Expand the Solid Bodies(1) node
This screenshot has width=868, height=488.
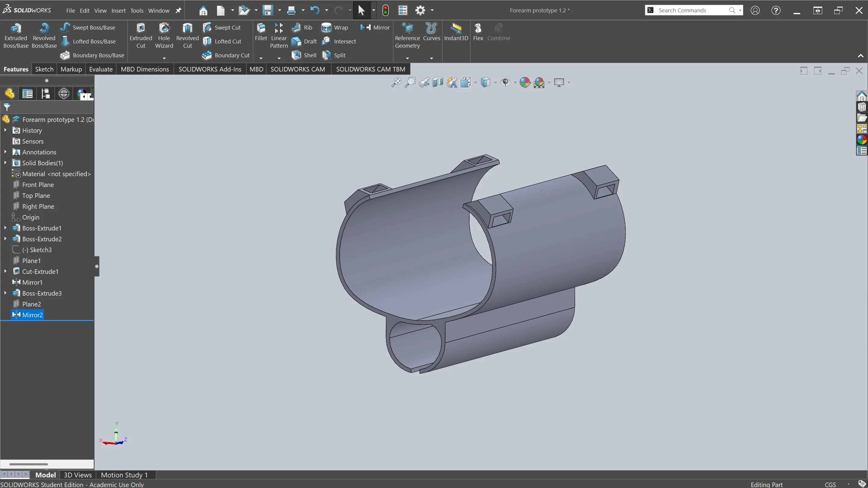click(x=5, y=163)
